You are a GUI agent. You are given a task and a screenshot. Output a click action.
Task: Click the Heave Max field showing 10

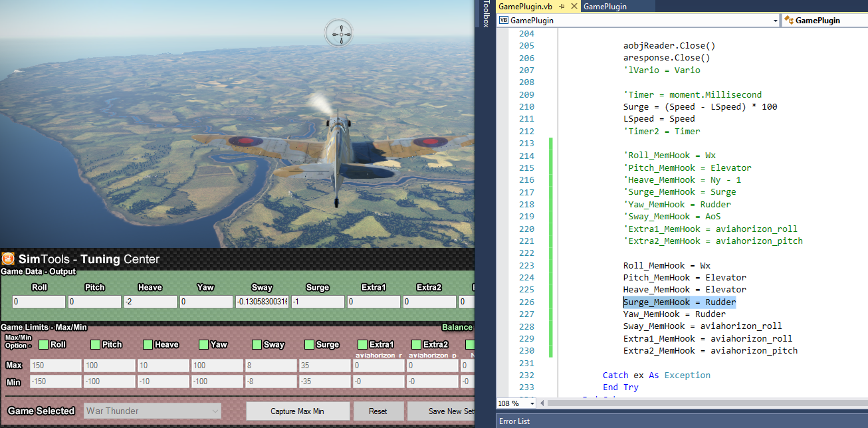(163, 366)
